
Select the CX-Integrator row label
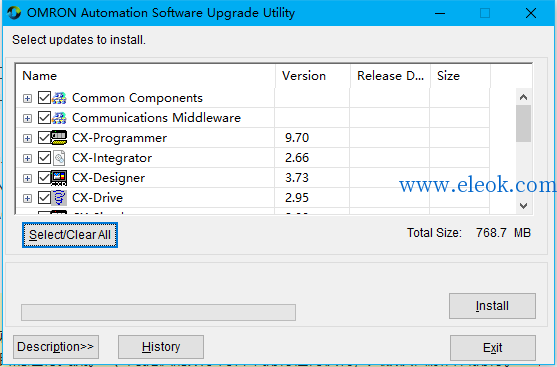112,158
